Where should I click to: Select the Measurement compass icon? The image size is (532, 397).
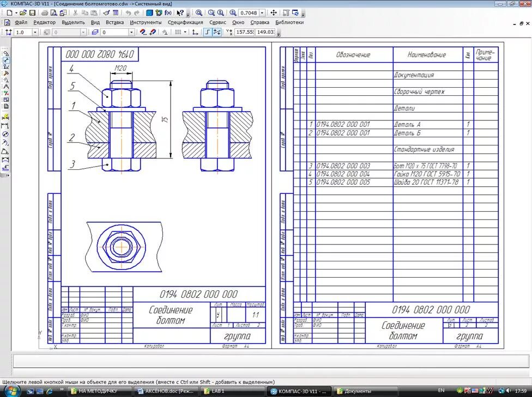point(6,87)
